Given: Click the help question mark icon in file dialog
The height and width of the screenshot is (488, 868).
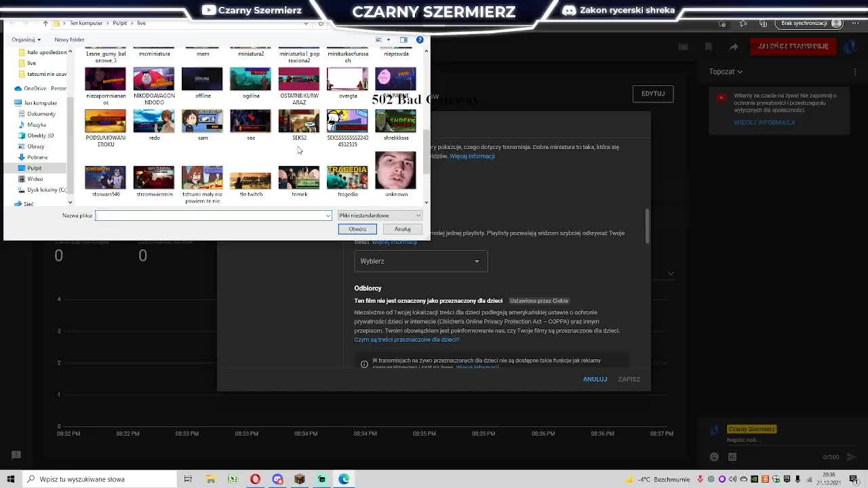Looking at the screenshot, I should [420, 39].
